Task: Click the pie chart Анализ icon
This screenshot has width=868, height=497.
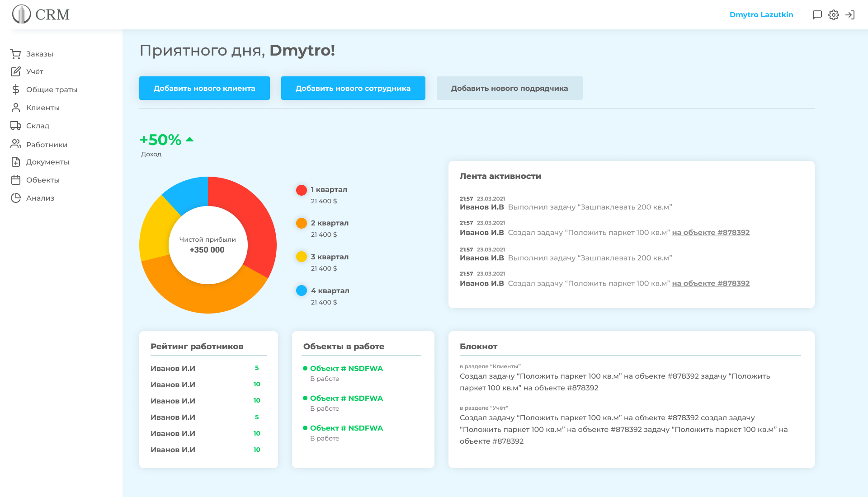Action: 16,198
